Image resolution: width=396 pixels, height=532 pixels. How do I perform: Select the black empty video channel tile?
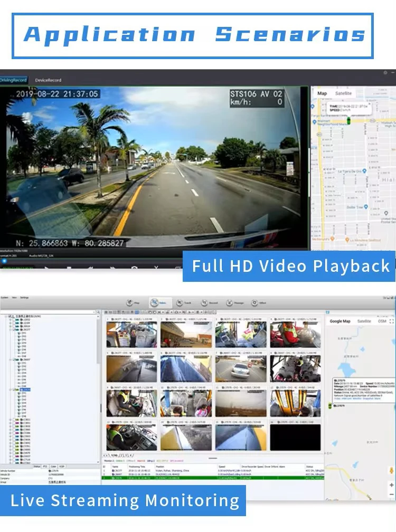point(295,438)
